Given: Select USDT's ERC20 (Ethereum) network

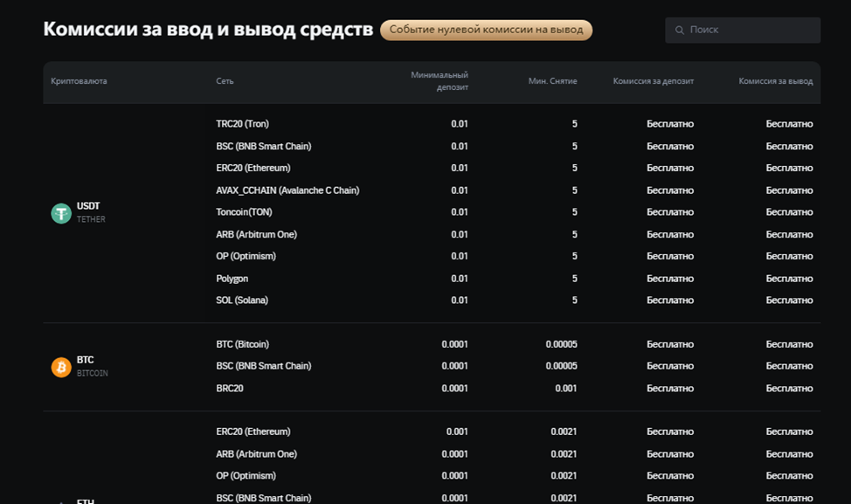Looking at the screenshot, I should coord(253,168).
